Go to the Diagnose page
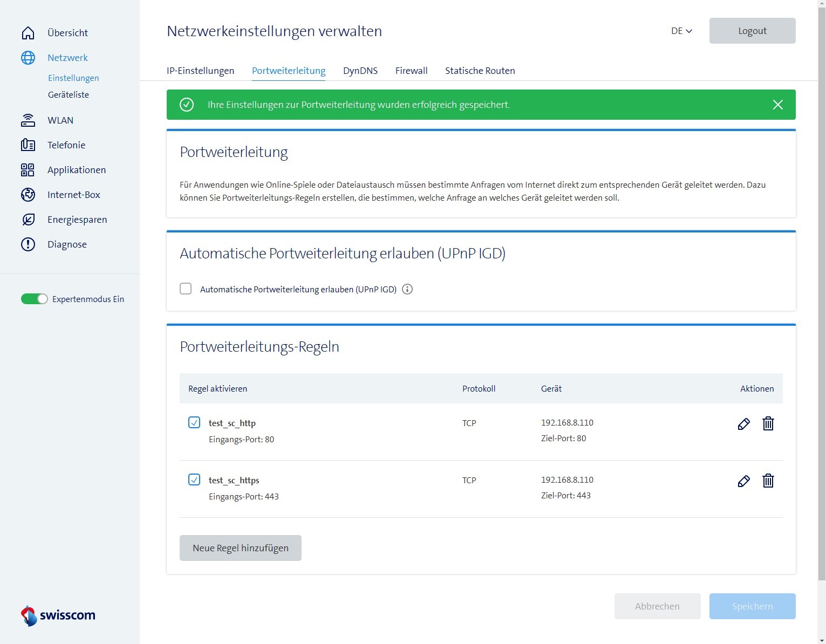The image size is (826, 644). 67,244
